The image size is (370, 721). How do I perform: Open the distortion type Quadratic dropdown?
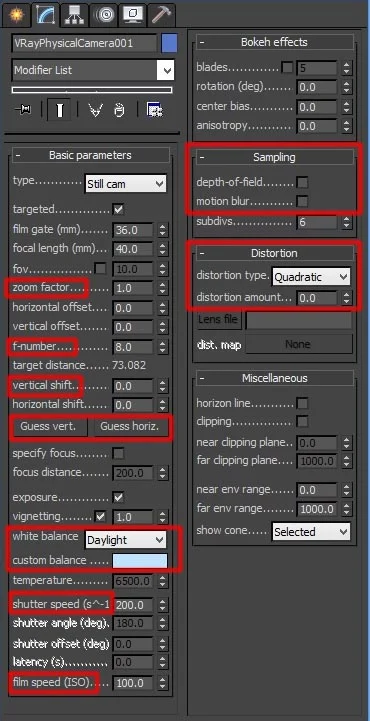[311, 277]
